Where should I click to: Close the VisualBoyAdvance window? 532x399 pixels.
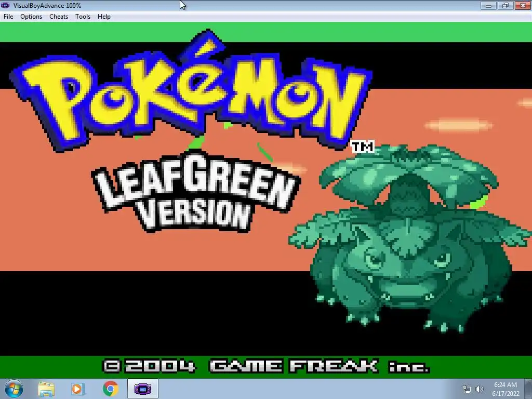pos(523,5)
